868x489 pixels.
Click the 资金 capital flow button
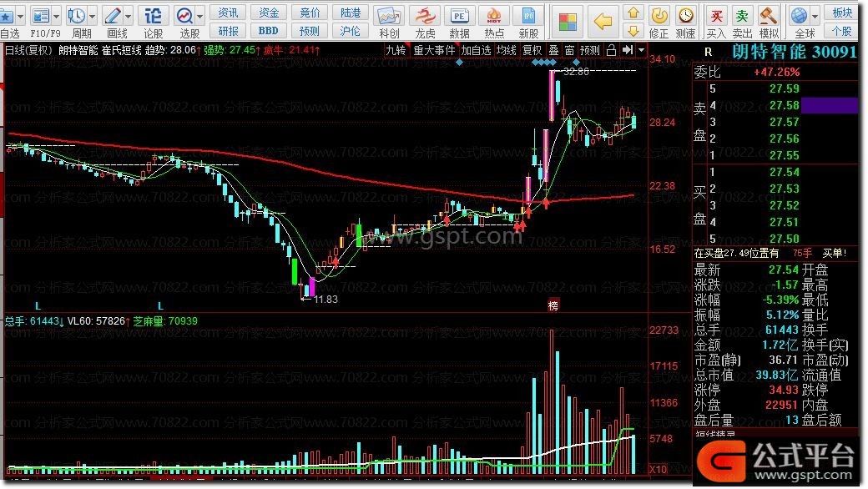pos(269,13)
